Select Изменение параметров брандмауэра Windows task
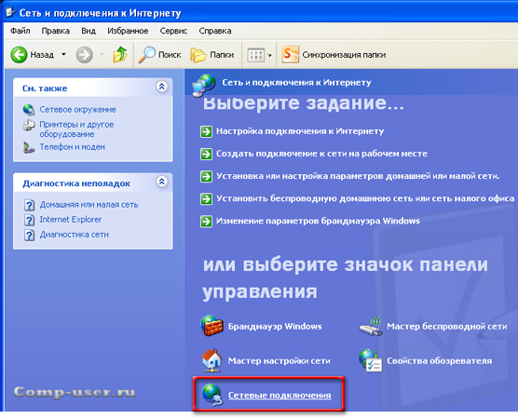The width and height of the screenshot is (518, 420). 318,221
